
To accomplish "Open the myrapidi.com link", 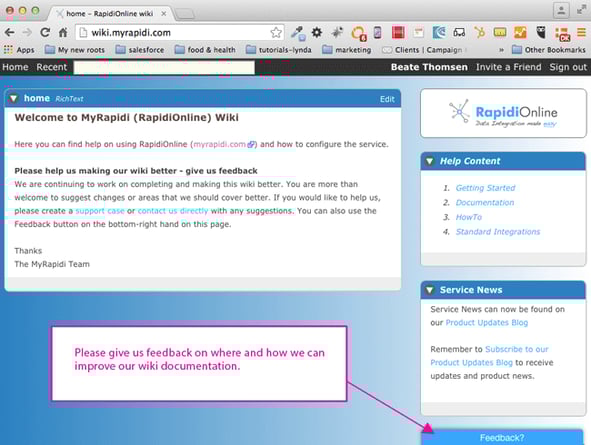I will coord(224,144).
